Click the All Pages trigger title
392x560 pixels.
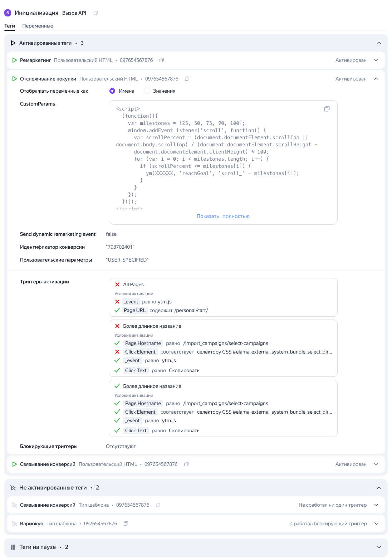[x=133, y=284]
